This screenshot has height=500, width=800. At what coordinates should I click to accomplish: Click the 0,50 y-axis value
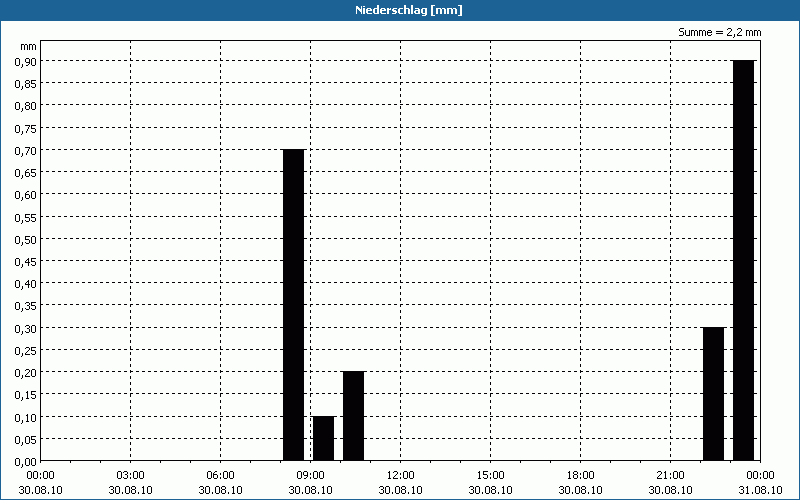coord(26,239)
